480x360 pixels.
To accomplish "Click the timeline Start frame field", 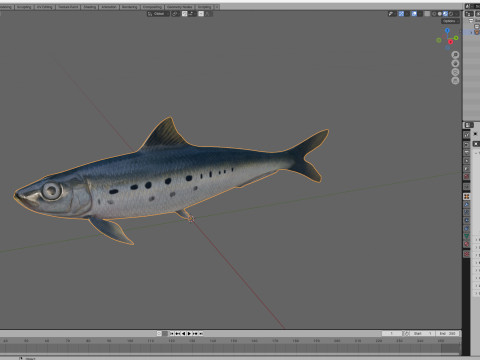I will (x=422, y=333).
